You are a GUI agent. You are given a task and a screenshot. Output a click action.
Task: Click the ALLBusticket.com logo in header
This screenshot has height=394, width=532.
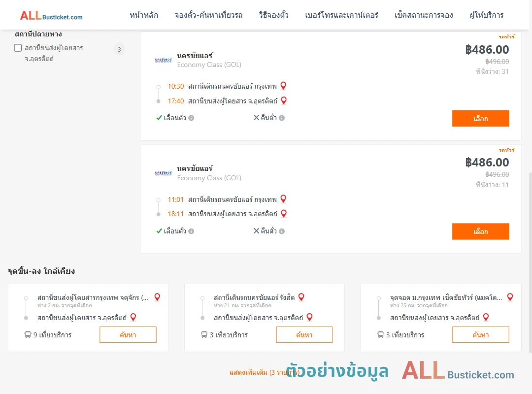pos(51,16)
